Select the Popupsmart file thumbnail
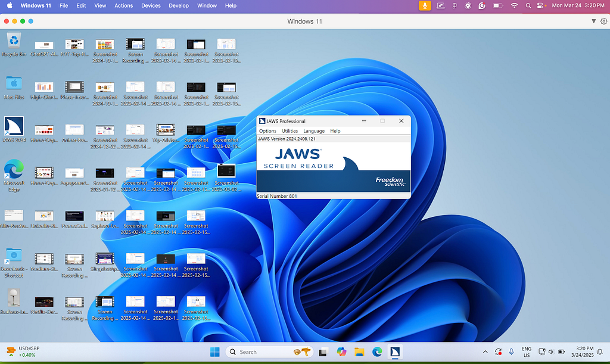 (x=74, y=176)
